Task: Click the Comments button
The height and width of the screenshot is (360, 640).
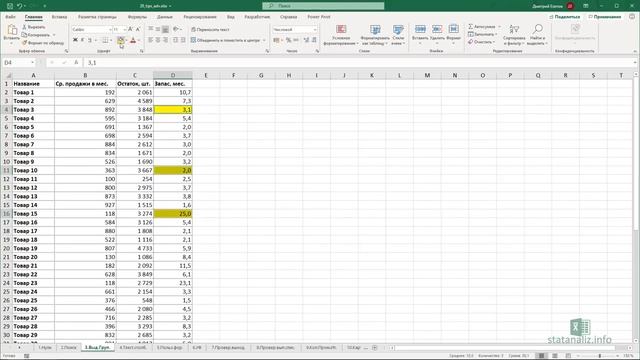Action: coord(605,17)
